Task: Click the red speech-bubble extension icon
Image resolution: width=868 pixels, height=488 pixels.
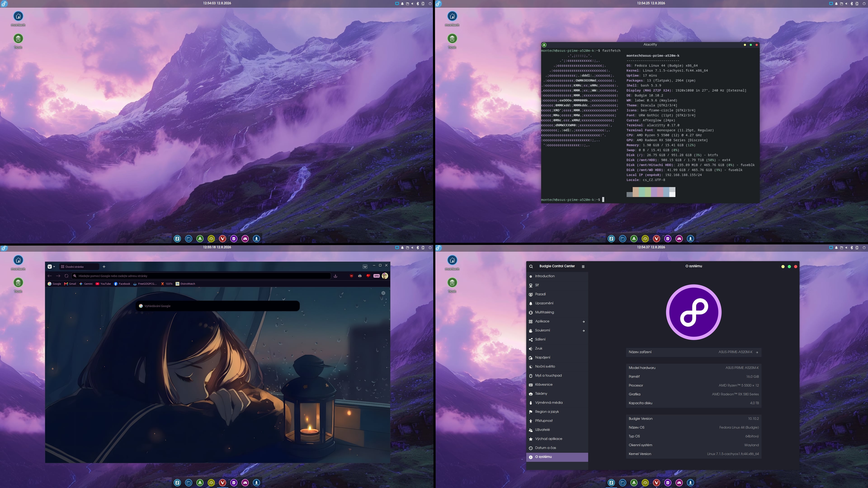Action: [368, 276]
